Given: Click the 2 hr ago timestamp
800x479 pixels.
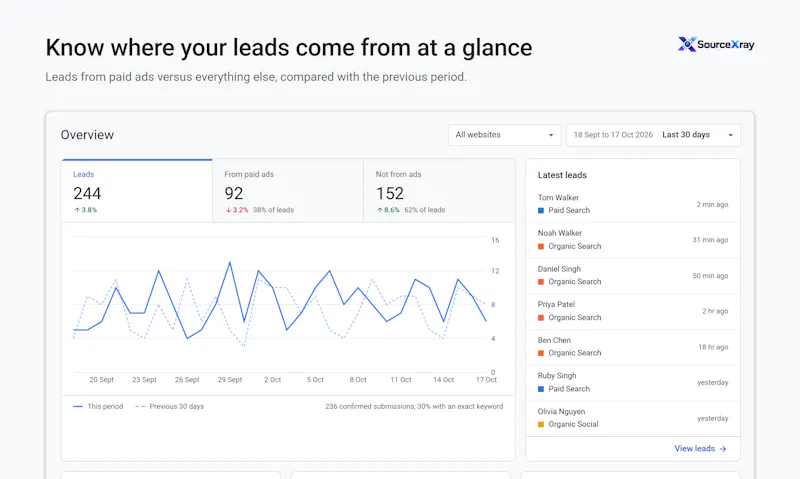Looking at the screenshot, I should click(x=715, y=311).
